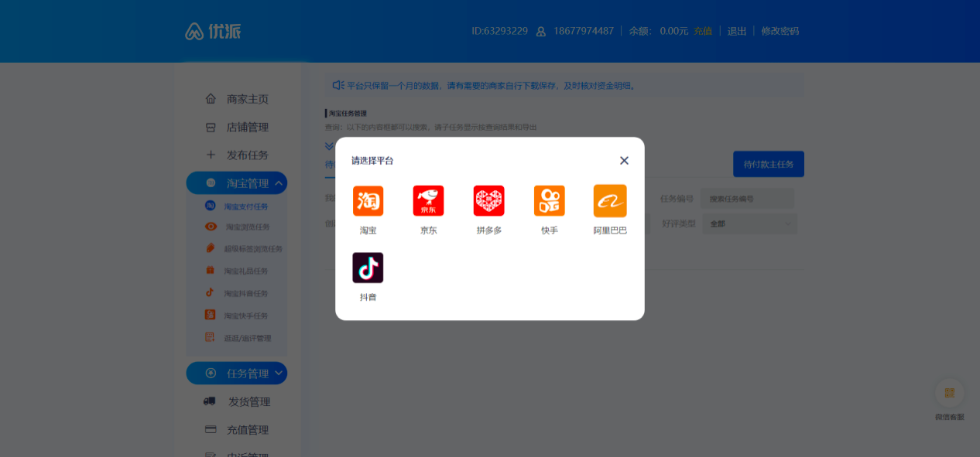Pick the 拼多多 (Pinduoduo) platform icon
The height and width of the screenshot is (457, 980).
coord(488,201)
